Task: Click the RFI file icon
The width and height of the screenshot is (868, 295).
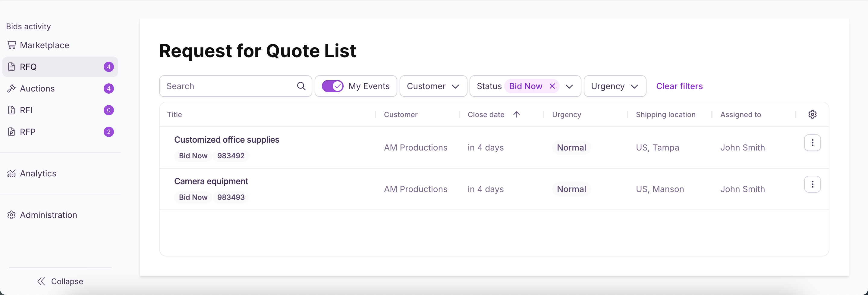Action: click(x=11, y=110)
